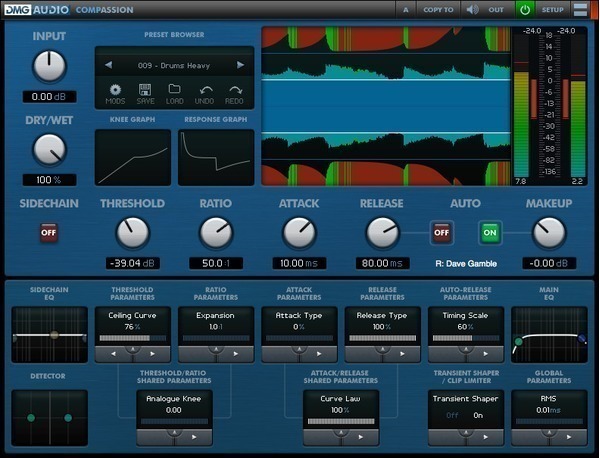The image size is (600, 458).
Task: Click the Dry/Wet 100 % value field
Action: (x=49, y=180)
